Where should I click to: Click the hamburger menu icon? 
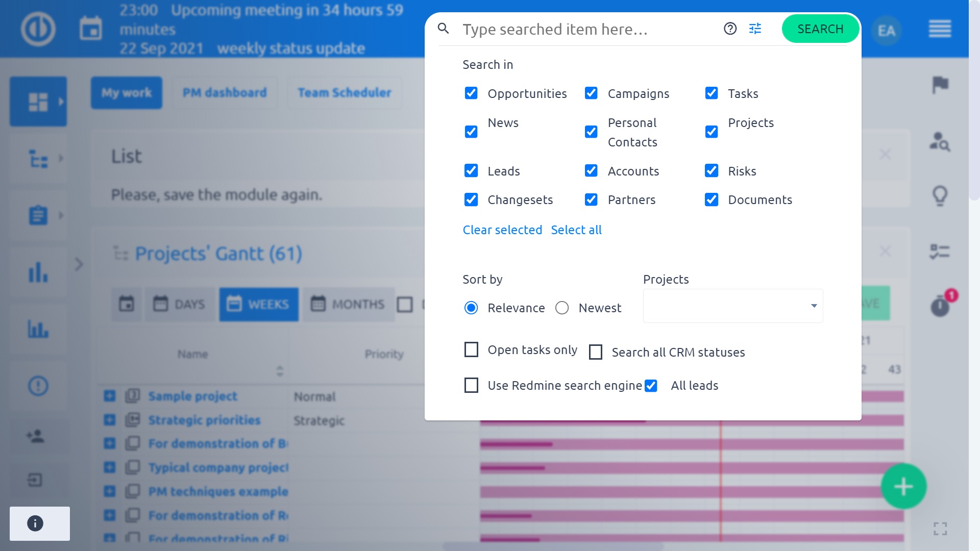click(x=940, y=29)
